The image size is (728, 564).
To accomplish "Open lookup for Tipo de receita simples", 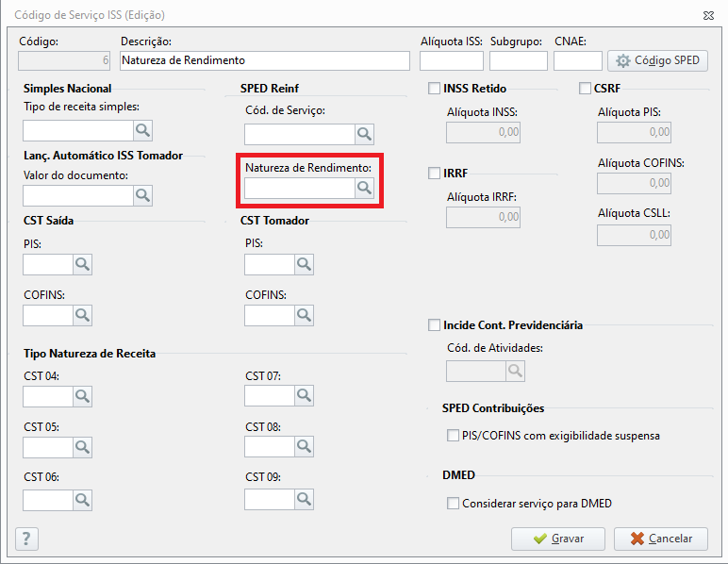I will [143, 131].
